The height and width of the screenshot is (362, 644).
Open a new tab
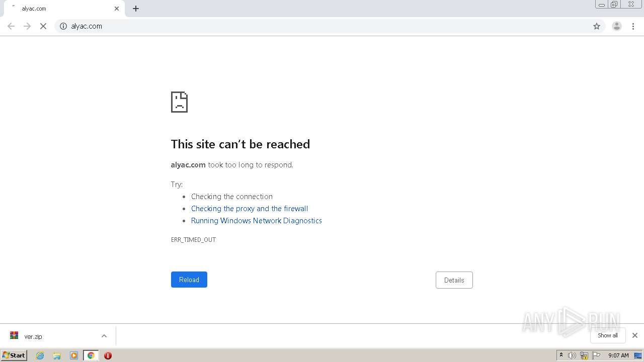click(136, 9)
